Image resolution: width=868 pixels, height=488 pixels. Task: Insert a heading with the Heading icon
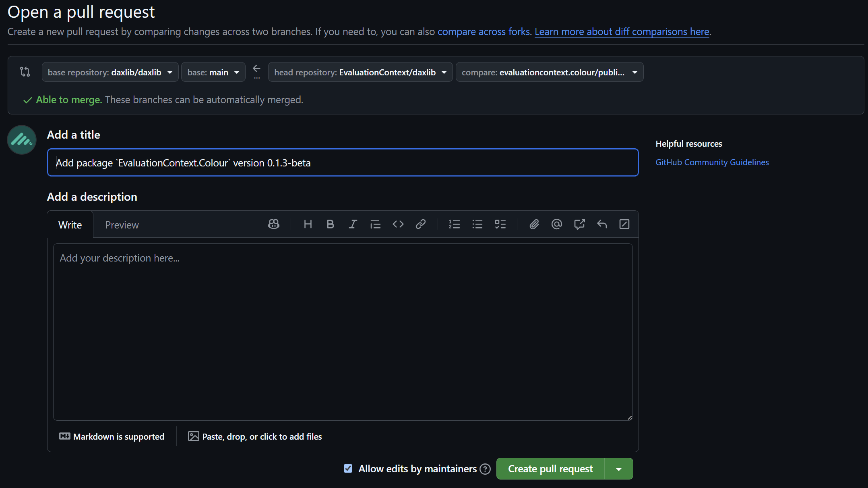tap(308, 224)
